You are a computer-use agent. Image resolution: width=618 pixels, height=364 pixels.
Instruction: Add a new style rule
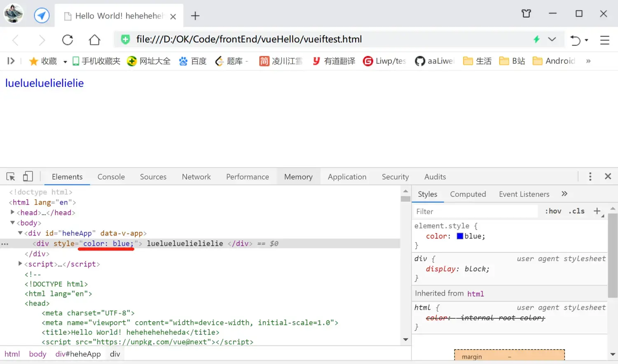(597, 211)
